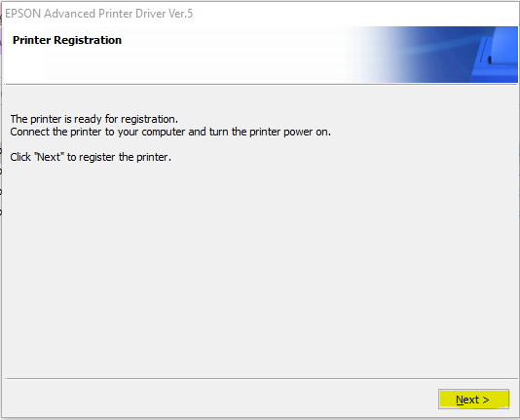
Task: Click the white header area beside the heading
Action: [x=232, y=55]
